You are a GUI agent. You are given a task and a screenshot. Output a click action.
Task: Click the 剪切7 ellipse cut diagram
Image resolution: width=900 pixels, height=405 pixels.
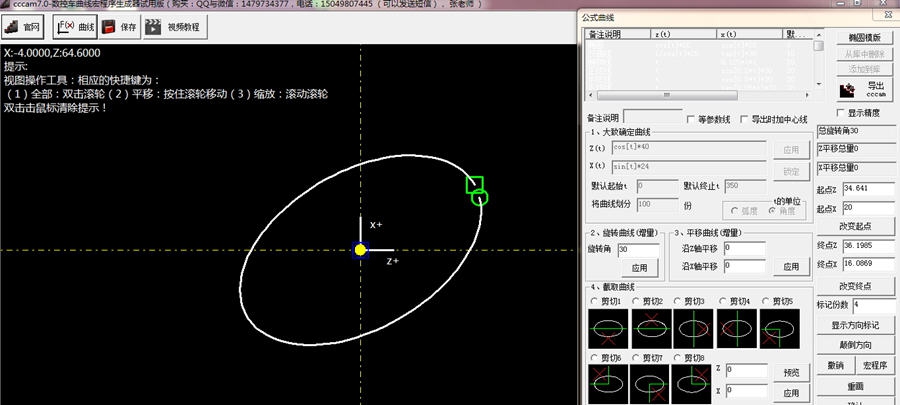(650, 384)
